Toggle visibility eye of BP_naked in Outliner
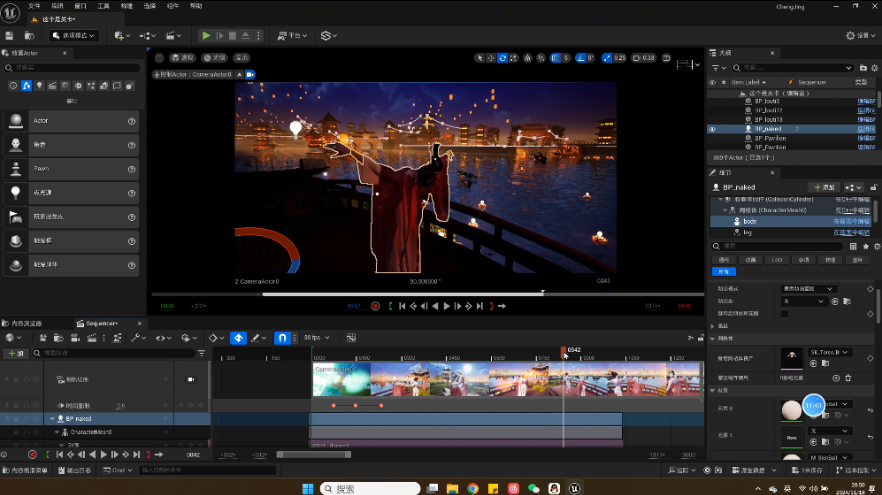Screen dimensions: 882x495 pos(713,129)
